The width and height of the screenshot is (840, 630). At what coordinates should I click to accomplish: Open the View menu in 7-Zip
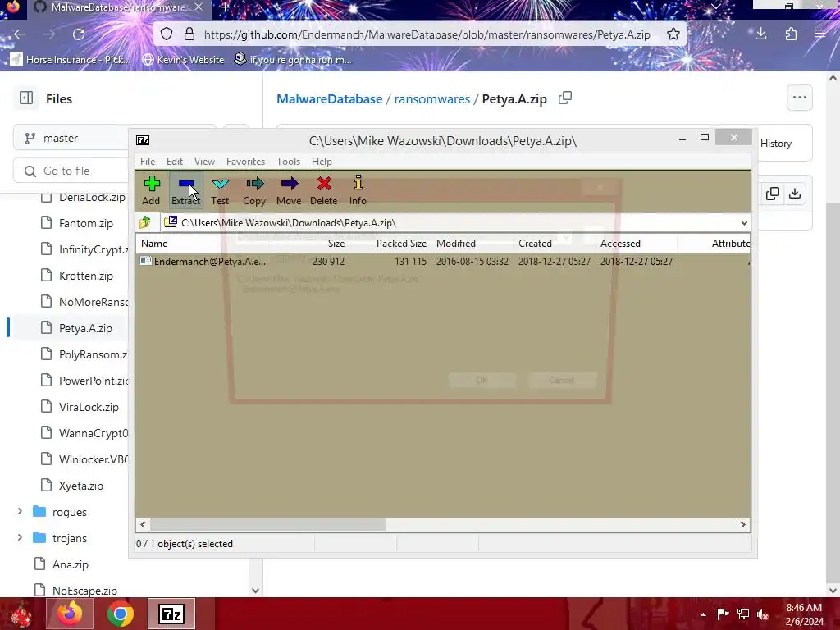(x=204, y=162)
